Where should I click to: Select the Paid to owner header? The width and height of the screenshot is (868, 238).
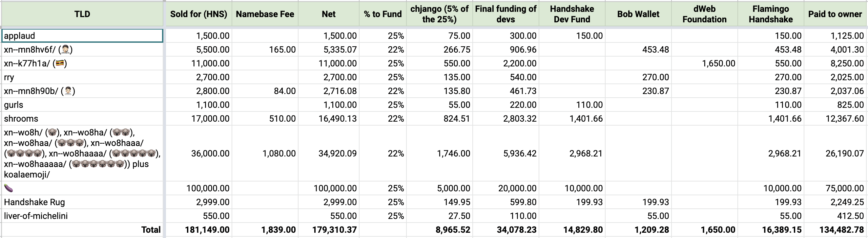point(835,14)
